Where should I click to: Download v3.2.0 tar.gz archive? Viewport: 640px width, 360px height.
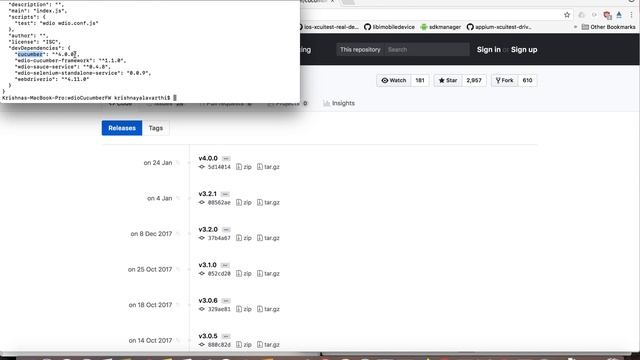point(268,238)
